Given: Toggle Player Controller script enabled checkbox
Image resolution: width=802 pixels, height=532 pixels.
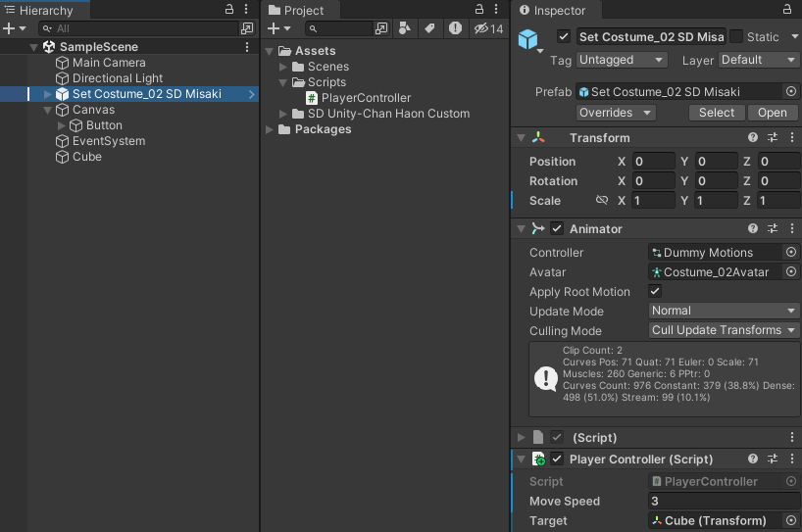Looking at the screenshot, I should click(557, 459).
